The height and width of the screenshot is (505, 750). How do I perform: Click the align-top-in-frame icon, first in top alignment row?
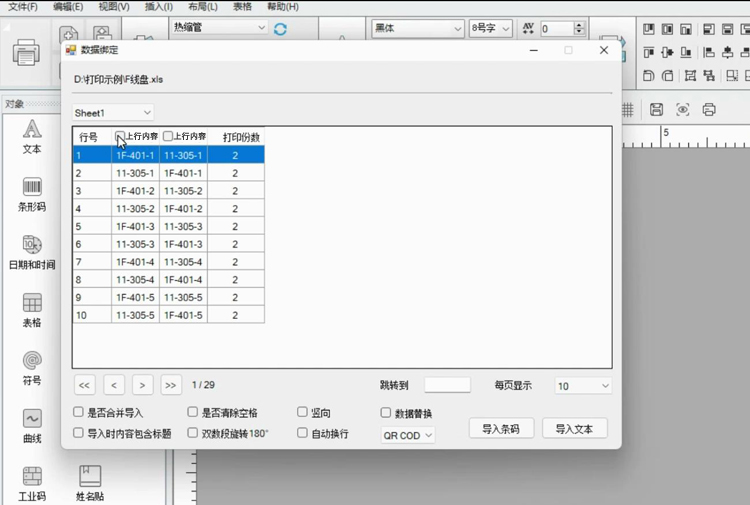(x=649, y=29)
